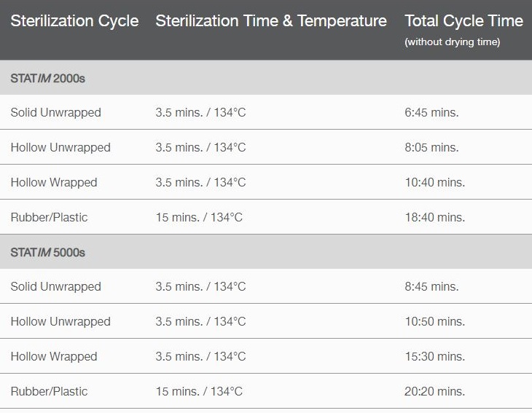
Task: Click the 15:30 mins. cycle time
Action: click(434, 356)
